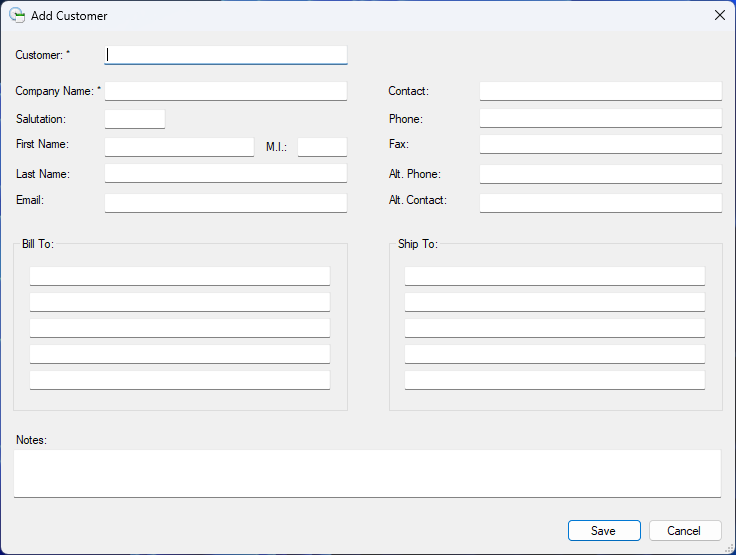The width and height of the screenshot is (736, 555).
Task: Click into the First Name field
Action: [x=180, y=147]
